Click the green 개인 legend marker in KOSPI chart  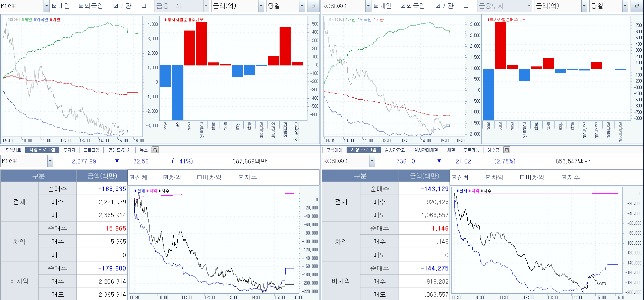(x=22, y=20)
